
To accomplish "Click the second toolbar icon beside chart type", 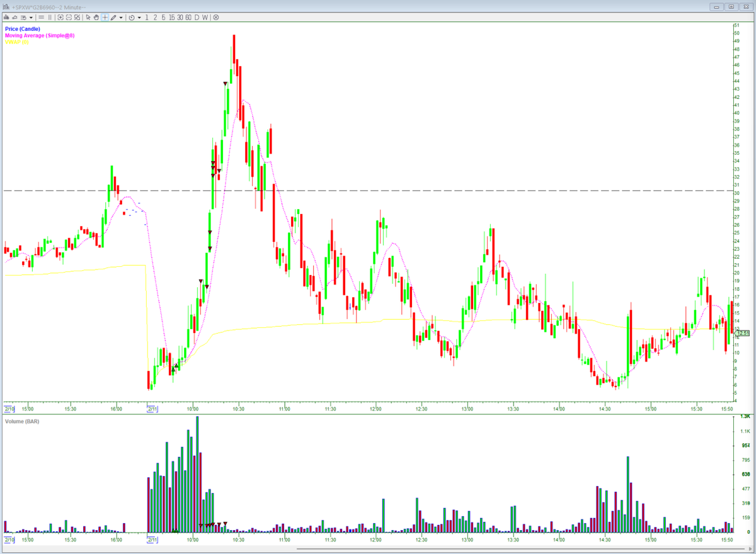I will pos(14,18).
